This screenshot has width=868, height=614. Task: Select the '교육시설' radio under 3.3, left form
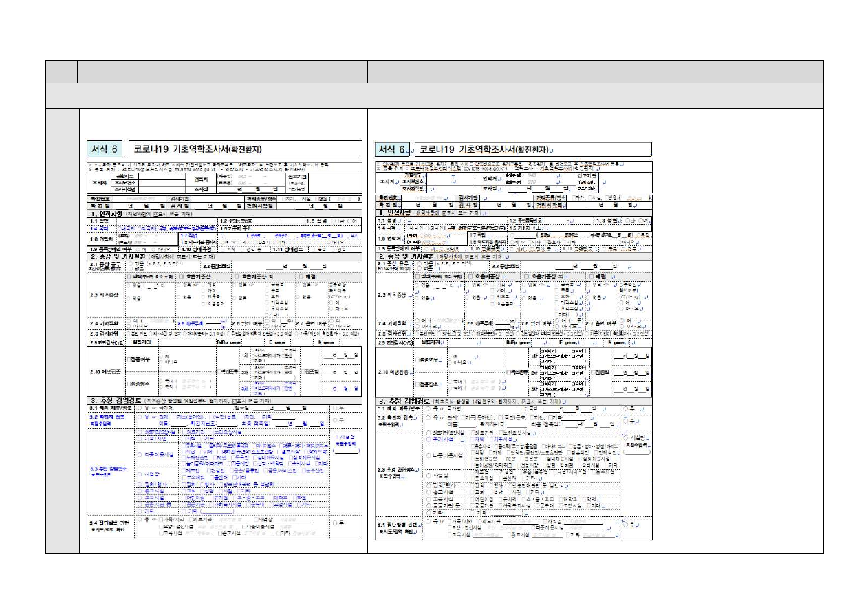[140, 498]
